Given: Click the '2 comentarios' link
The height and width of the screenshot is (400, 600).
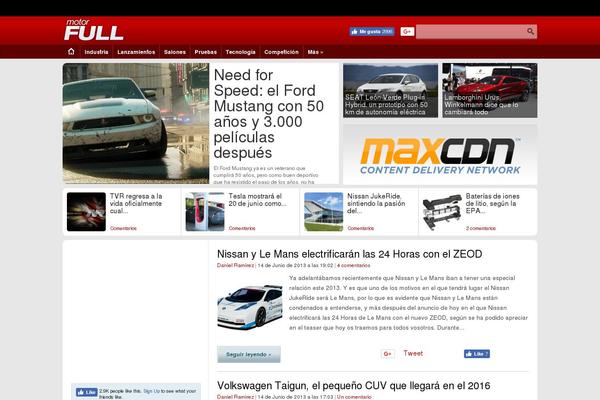Looking at the screenshot, I should point(481,228).
